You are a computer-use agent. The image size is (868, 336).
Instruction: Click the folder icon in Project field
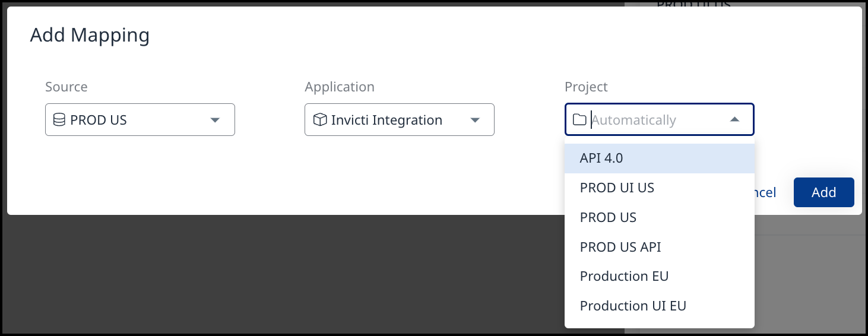click(x=579, y=120)
